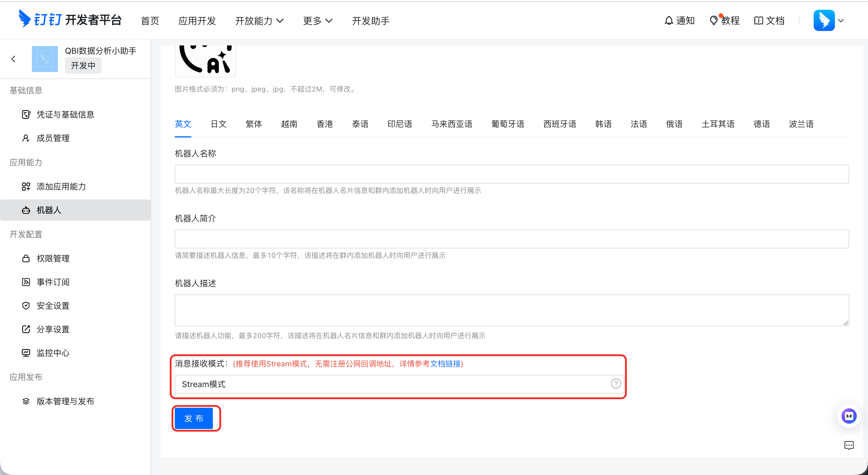Switch to the 土耳其语 language tab
The height and width of the screenshot is (475, 868).
click(718, 124)
